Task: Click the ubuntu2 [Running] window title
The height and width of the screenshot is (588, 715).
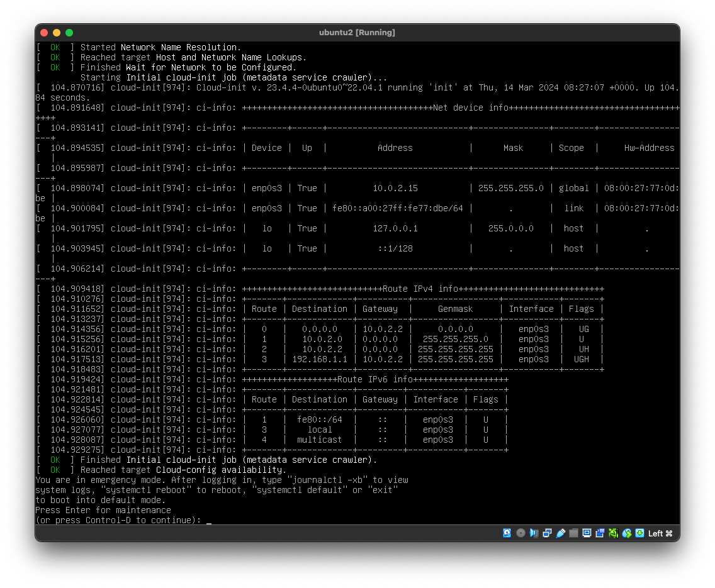Action: click(357, 32)
